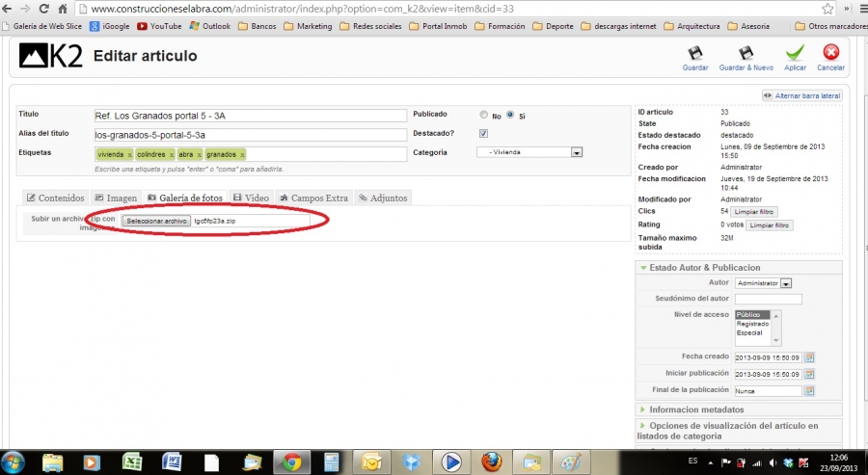Click Seleccionar archivo button

click(x=156, y=222)
